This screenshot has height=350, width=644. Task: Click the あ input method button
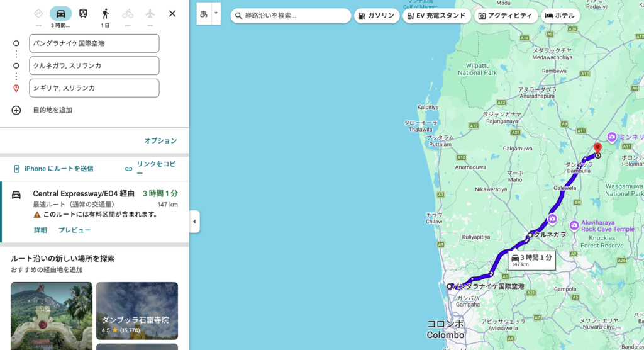click(204, 14)
